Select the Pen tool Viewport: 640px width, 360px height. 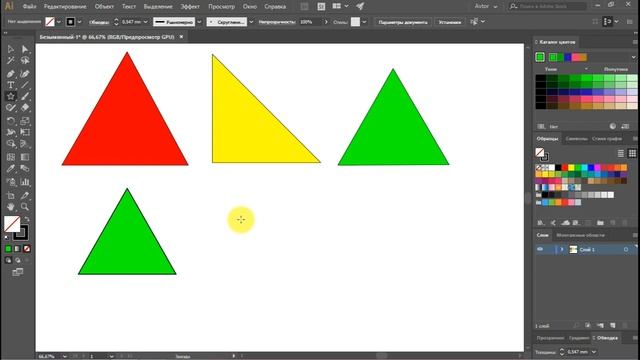point(11,74)
